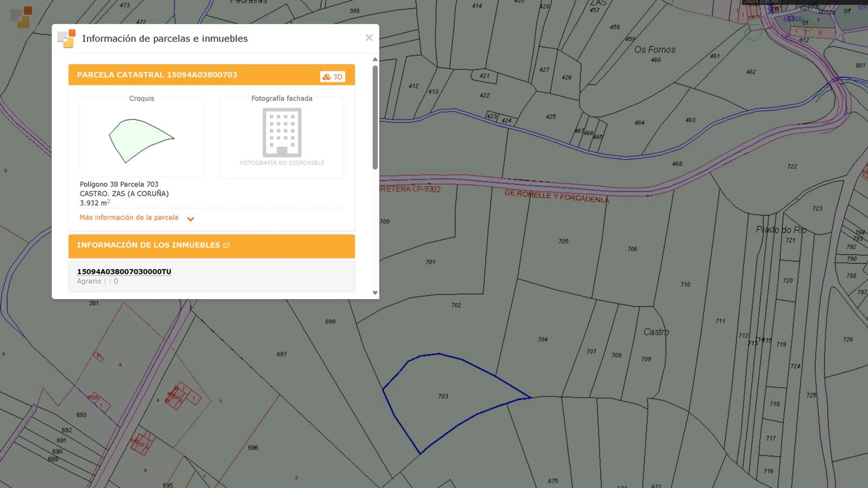
Task: Click the Información de los inmuebles header
Action: click(148, 246)
